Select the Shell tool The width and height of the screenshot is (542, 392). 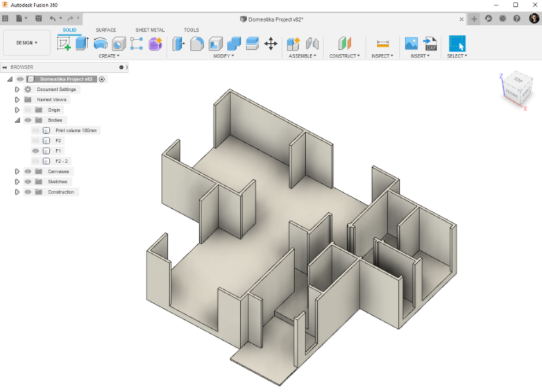216,44
